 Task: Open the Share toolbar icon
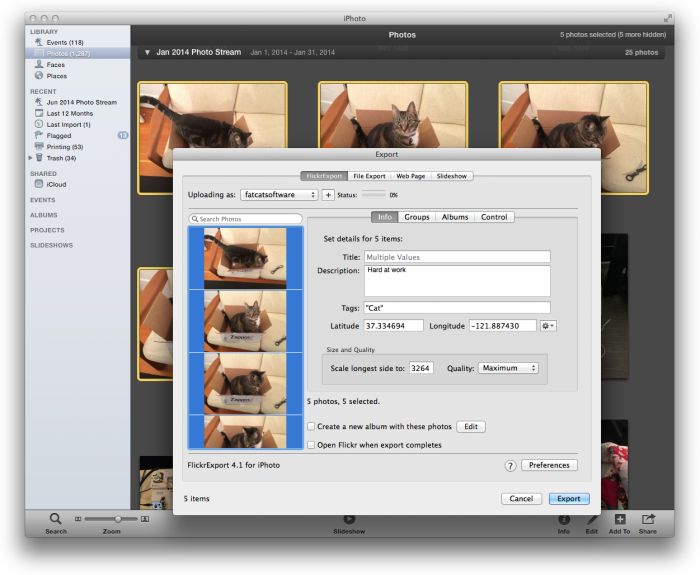[x=648, y=519]
